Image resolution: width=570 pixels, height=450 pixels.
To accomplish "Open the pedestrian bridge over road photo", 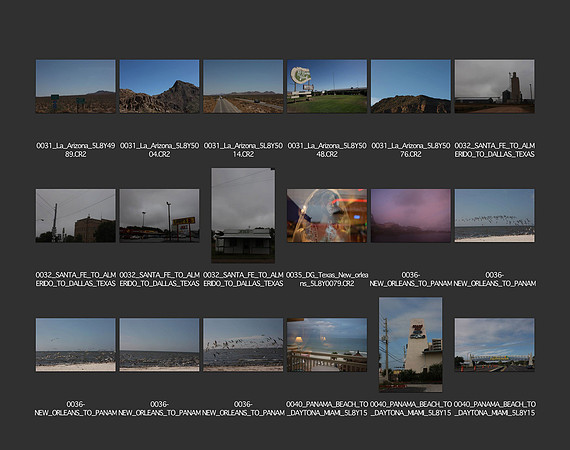I will pos(494,345).
